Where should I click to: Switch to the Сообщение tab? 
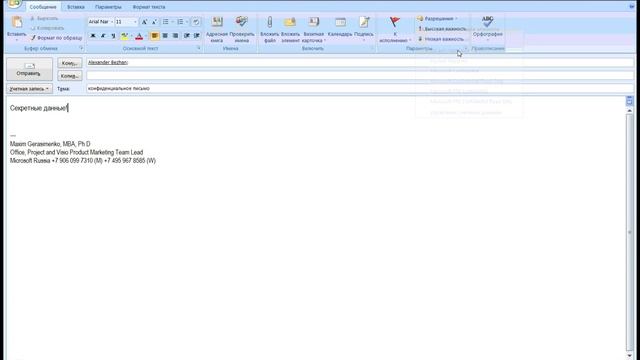[x=43, y=7]
